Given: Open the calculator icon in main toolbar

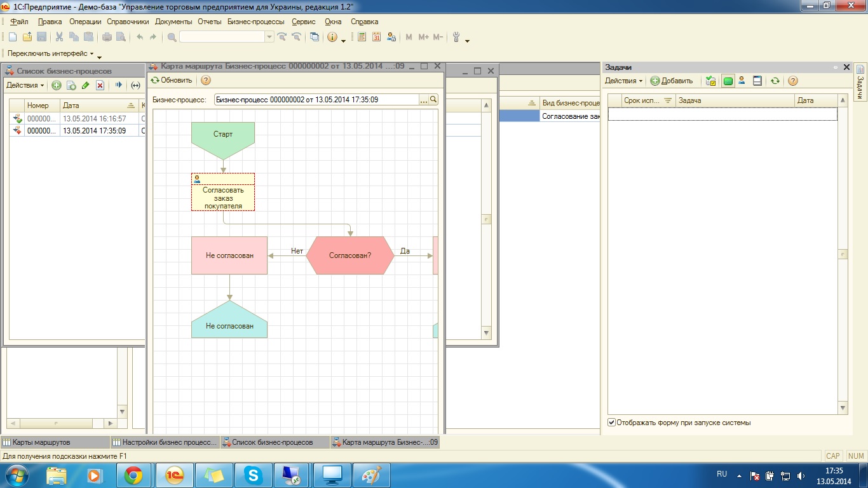Looking at the screenshot, I should [362, 37].
